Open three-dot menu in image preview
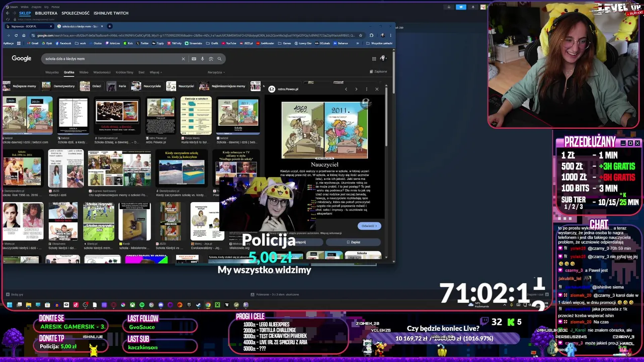Viewport: 644px width, 362px height. coord(366,89)
